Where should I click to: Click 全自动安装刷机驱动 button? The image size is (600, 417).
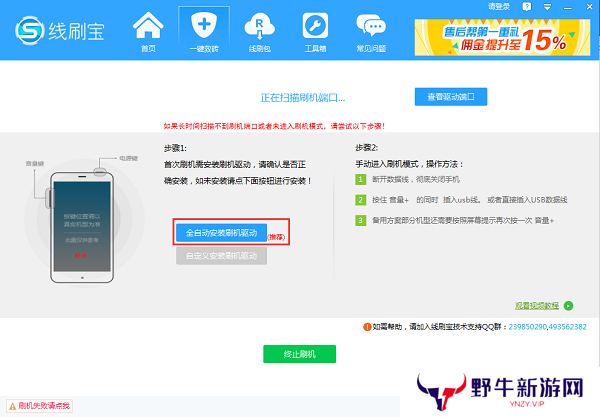click(221, 233)
